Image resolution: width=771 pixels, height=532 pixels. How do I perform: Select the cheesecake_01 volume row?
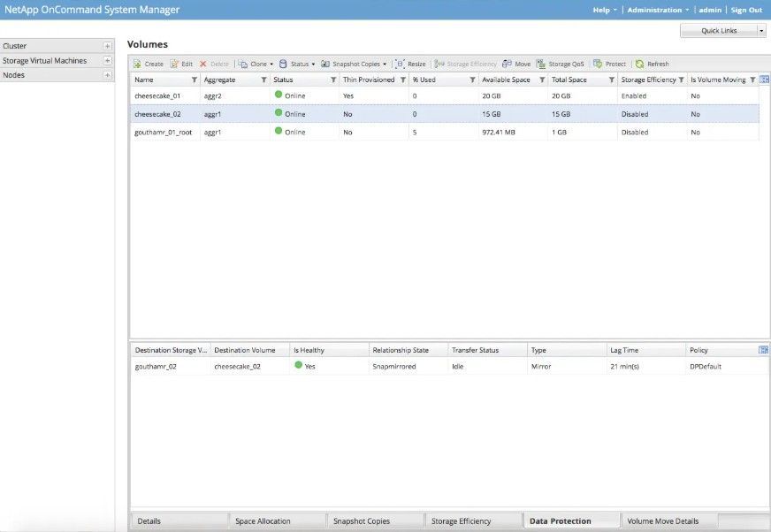tap(157, 95)
